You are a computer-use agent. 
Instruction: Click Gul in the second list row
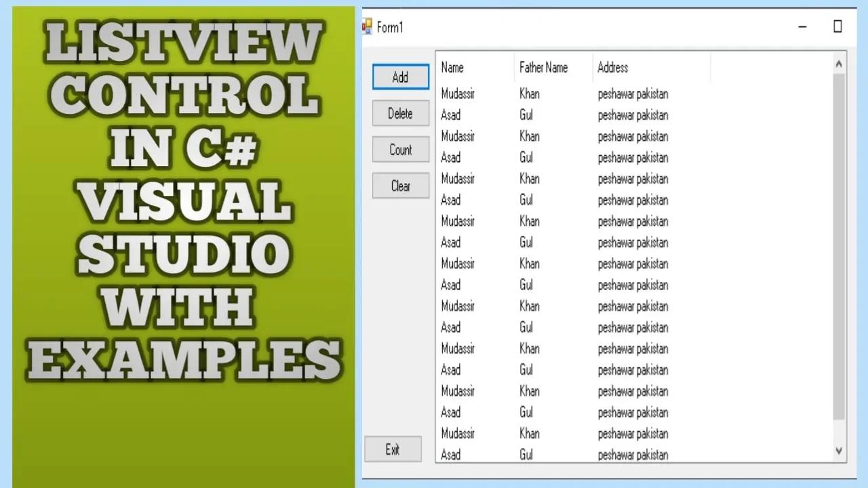click(x=526, y=115)
